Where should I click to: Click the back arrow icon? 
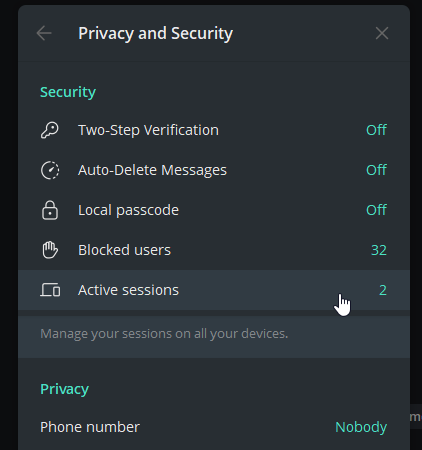(44, 33)
